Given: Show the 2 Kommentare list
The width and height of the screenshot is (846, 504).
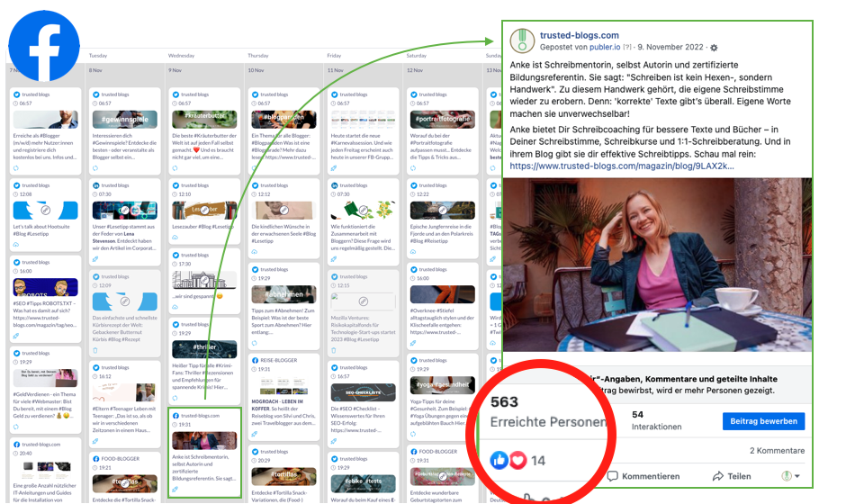Looking at the screenshot, I should [777, 450].
